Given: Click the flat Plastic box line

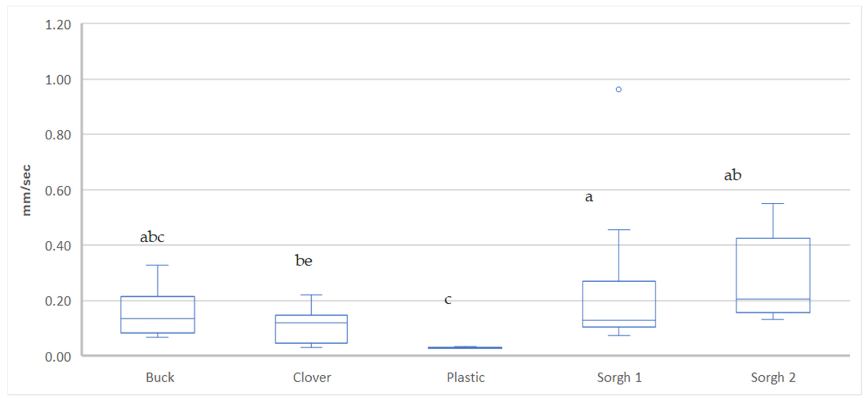Looking at the screenshot, I should (x=465, y=348).
